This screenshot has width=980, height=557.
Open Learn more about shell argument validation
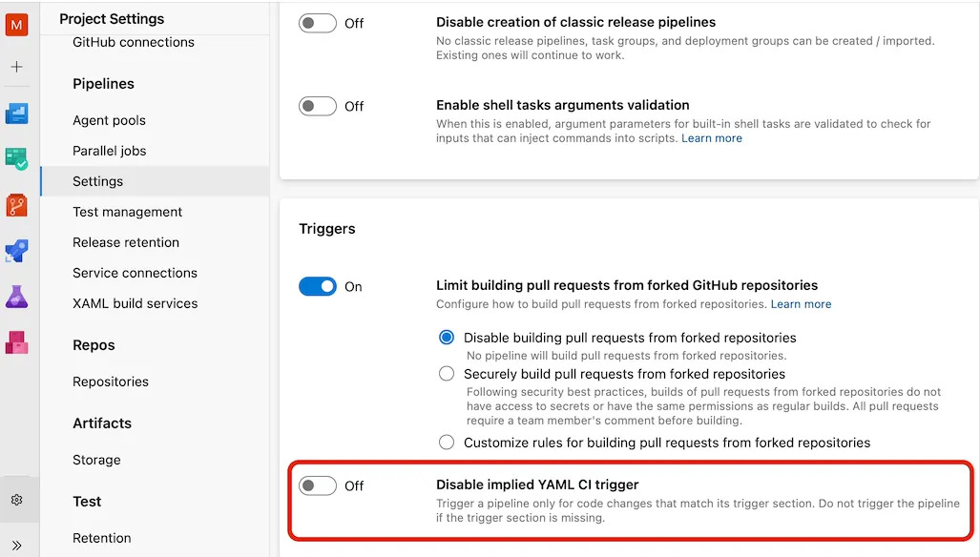click(712, 137)
